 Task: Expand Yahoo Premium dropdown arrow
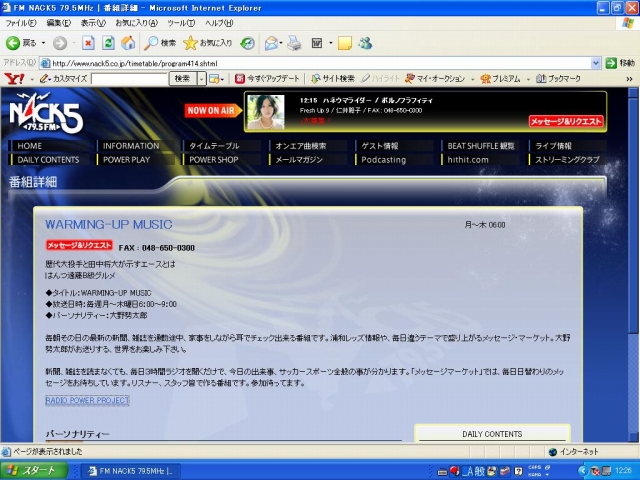tap(528, 79)
